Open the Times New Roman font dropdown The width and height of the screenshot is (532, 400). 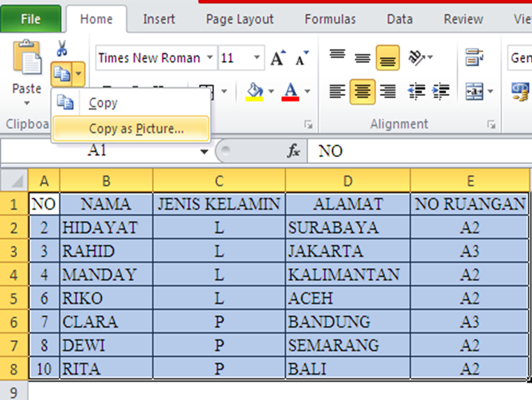click(211, 58)
